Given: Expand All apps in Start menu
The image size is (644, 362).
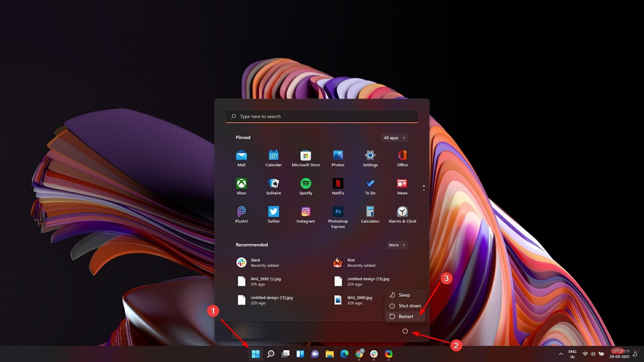Looking at the screenshot, I should point(394,137).
